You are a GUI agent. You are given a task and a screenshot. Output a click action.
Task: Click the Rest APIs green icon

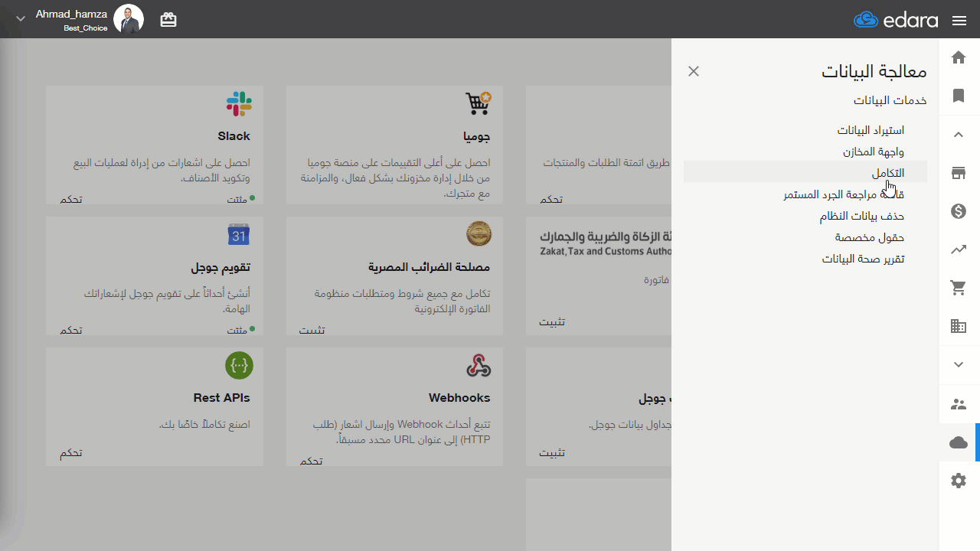pos(239,366)
